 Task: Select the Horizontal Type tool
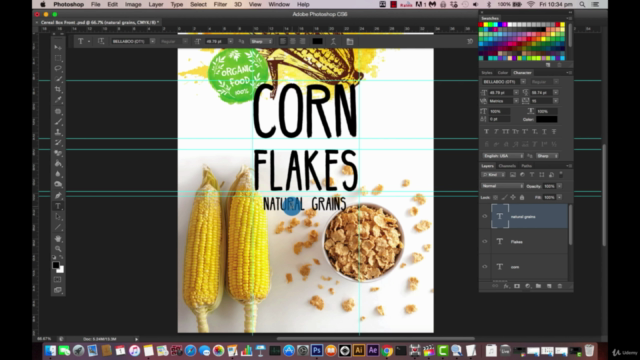(58, 206)
